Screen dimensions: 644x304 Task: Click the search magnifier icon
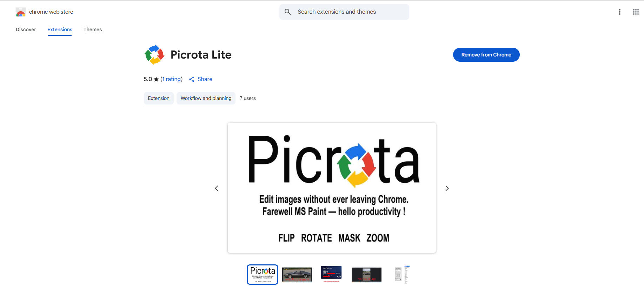(x=288, y=12)
